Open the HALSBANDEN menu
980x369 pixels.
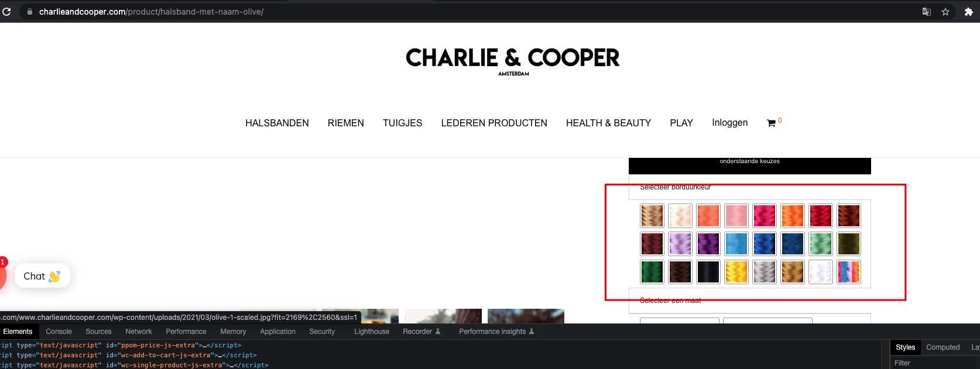coord(277,123)
